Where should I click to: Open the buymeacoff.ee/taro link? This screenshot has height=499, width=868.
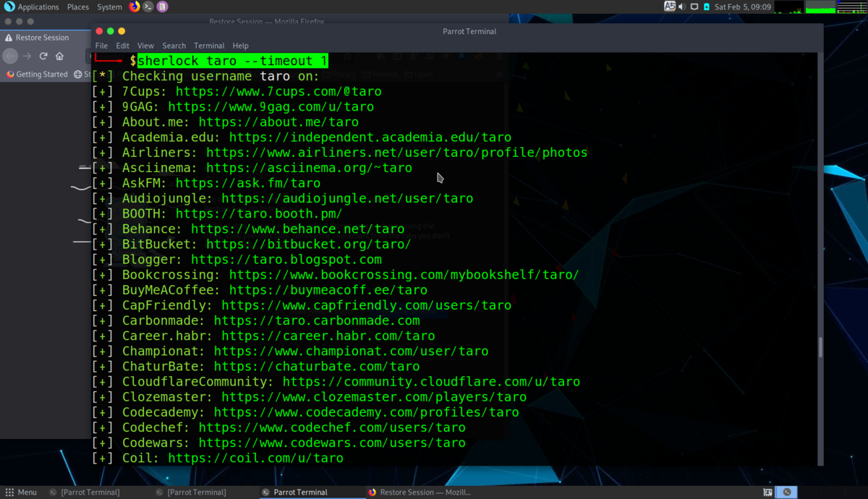coord(328,290)
